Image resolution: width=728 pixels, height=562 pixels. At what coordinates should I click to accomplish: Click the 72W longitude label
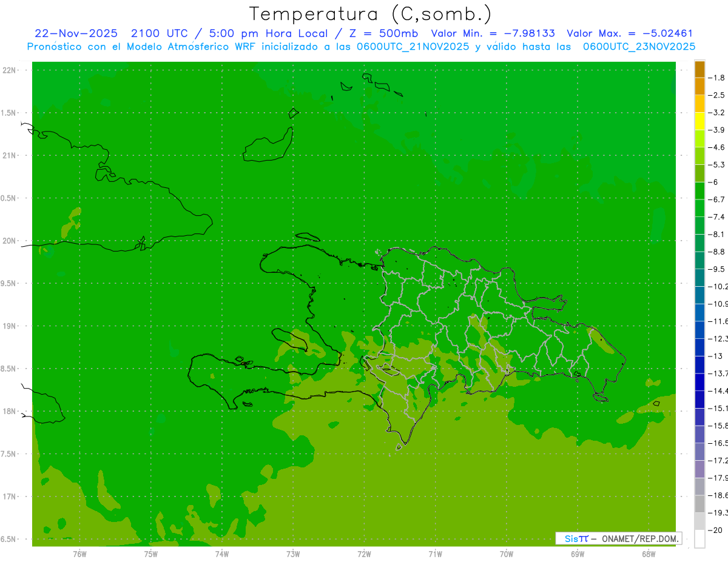[364, 554]
